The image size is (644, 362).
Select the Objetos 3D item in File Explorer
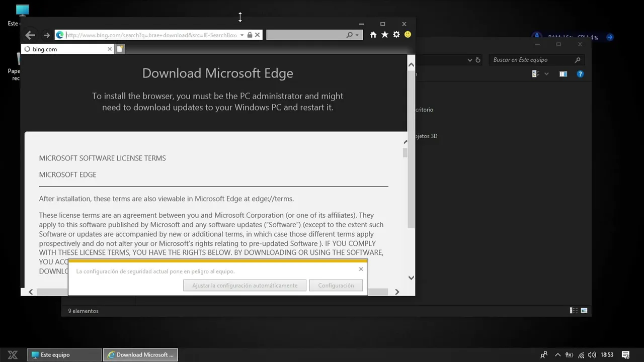(x=426, y=136)
